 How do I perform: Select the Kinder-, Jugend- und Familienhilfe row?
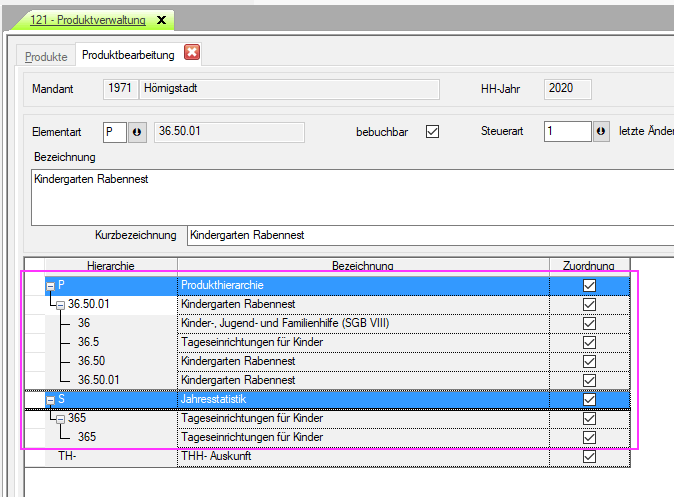362,323
